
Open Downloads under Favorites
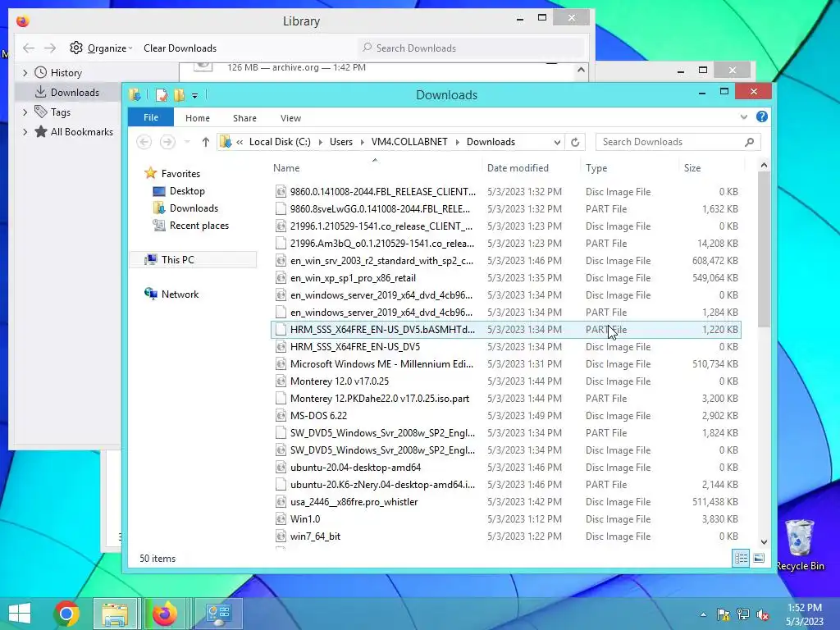tap(194, 208)
